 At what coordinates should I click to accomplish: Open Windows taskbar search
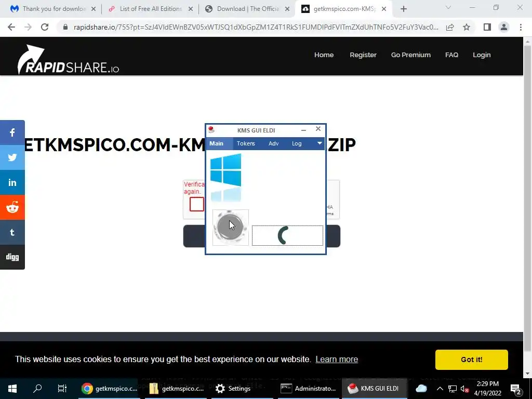[x=37, y=389]
